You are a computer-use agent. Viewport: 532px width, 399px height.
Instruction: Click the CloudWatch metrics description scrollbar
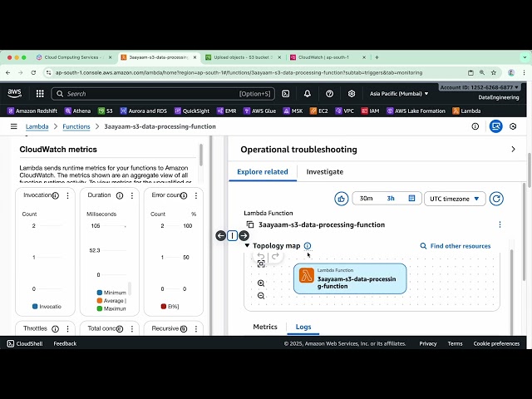point(201,155)
